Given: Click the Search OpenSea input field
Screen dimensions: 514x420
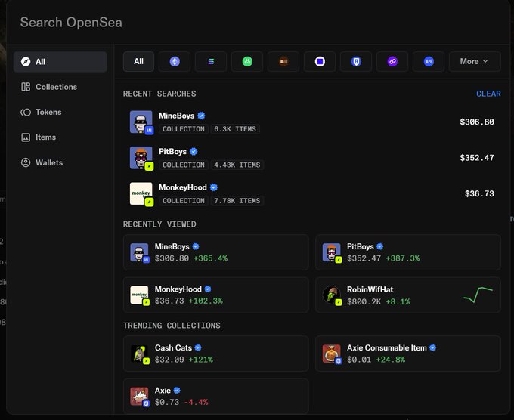Looking at the screenshot, I should point(258,22).
